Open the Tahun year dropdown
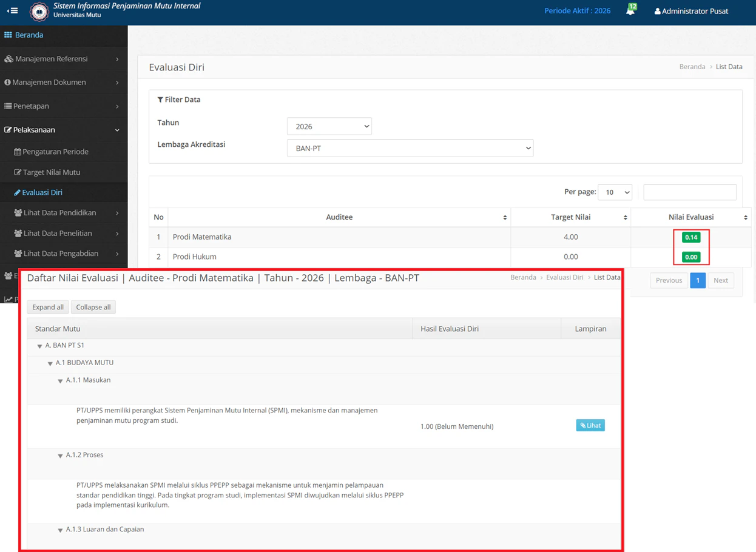The height and width of the screenshot is (552, 756). point(329,126)
